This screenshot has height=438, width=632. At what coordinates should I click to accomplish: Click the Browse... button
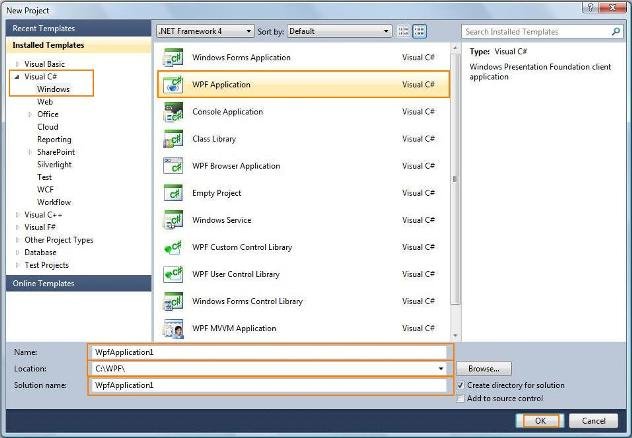484,369
